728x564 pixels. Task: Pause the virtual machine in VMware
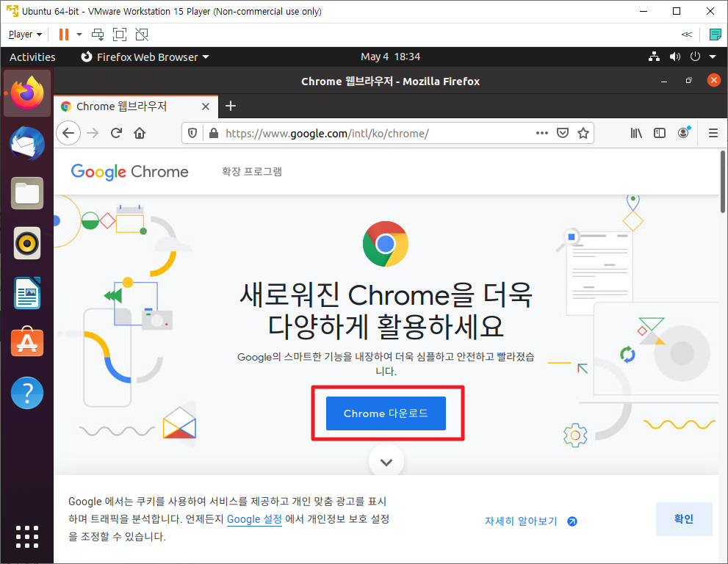click(64, 35)
